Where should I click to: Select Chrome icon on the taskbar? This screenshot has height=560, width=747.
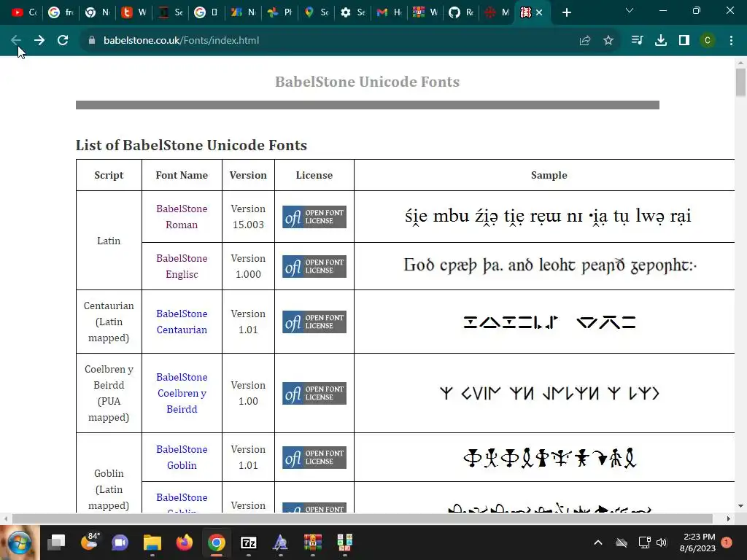pos(216,542)
